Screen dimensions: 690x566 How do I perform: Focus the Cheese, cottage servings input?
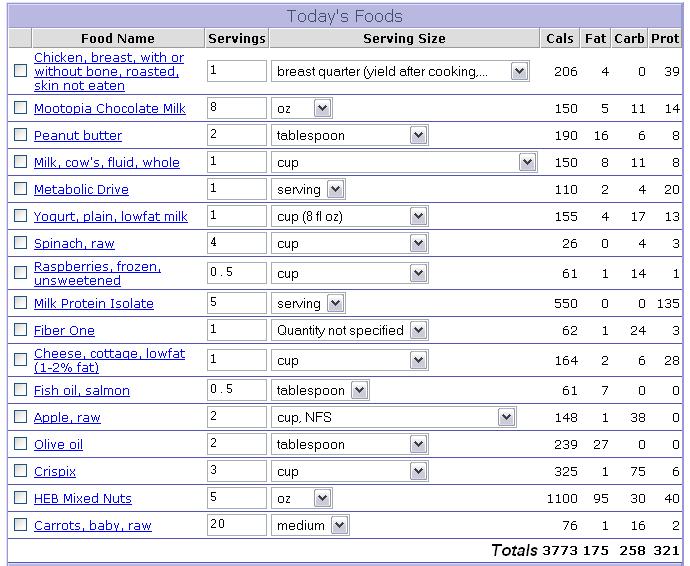236,360
